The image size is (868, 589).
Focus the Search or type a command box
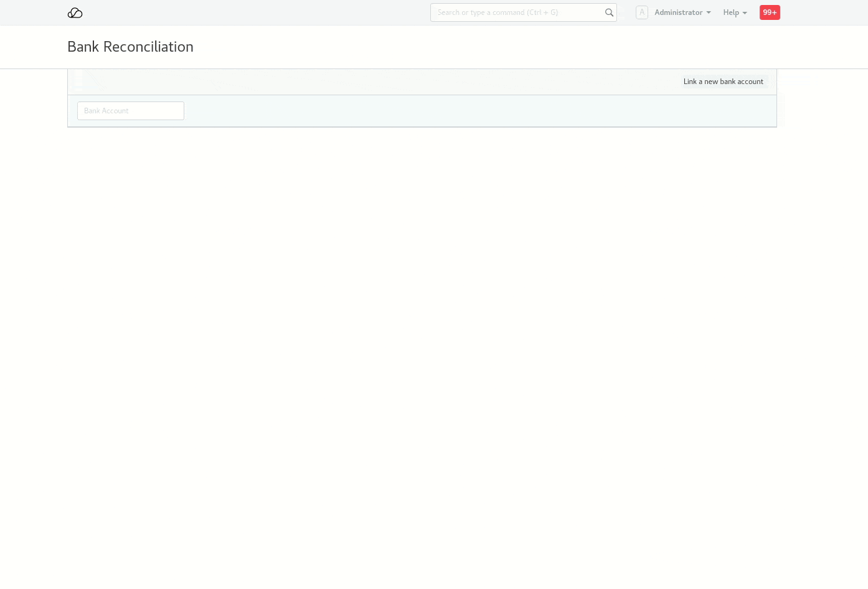pyautogui.click(x=517, y=12)
